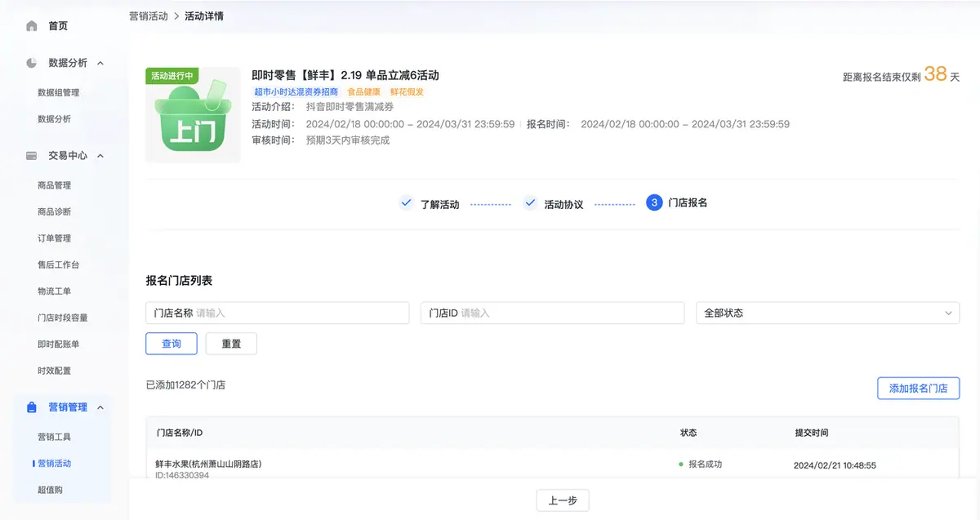This screenshot has width=980, height=520.
Task: Click 了解活动 step label
Action: (439, 204)
